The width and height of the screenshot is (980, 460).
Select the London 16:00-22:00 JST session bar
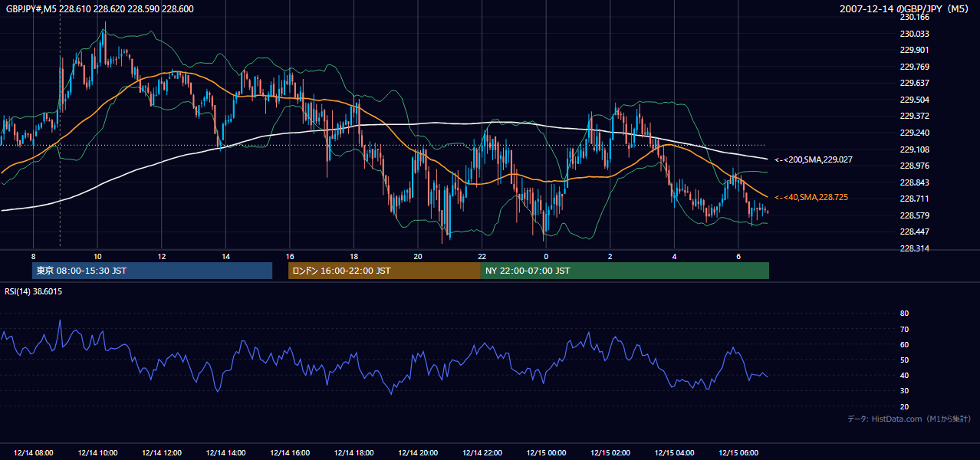(x=384, y=271)
